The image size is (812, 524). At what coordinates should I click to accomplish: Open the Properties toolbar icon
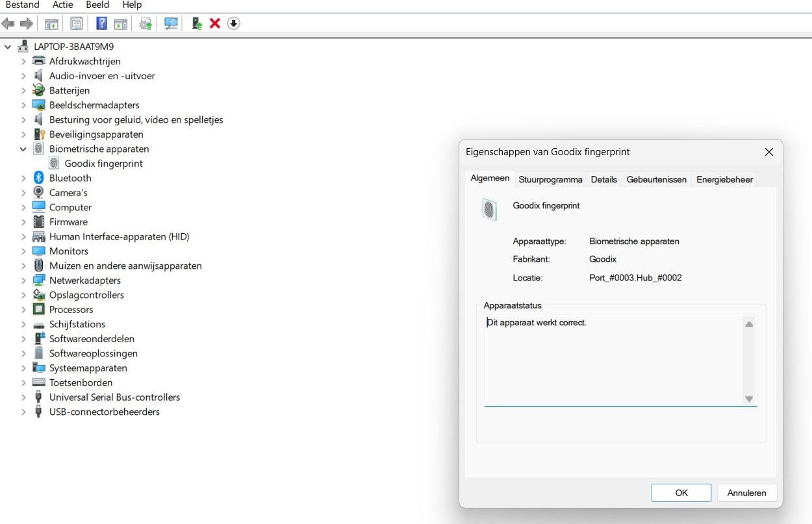(x=77, y=24)
